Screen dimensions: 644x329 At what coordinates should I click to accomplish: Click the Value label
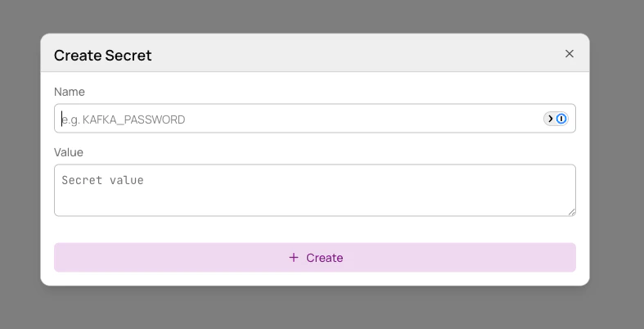[69, 152]
